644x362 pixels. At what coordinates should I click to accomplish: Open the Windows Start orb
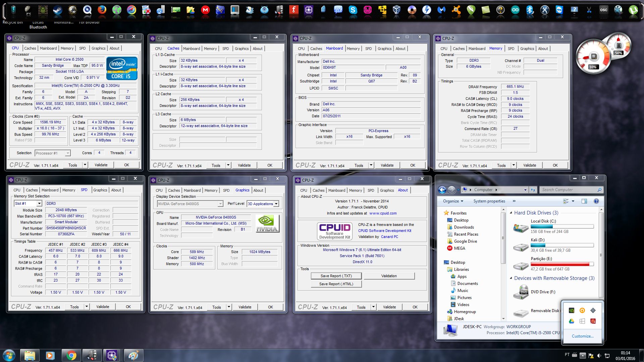tap(9, 355)
